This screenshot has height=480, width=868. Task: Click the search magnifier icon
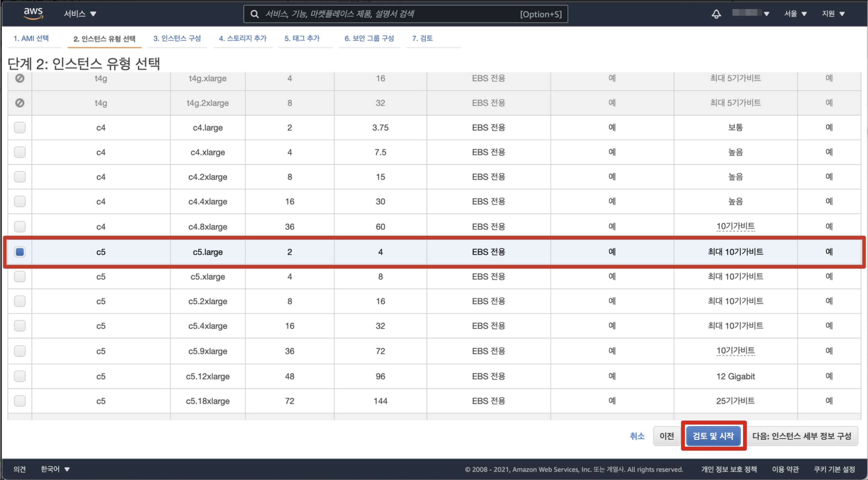(x=255, y=14)
